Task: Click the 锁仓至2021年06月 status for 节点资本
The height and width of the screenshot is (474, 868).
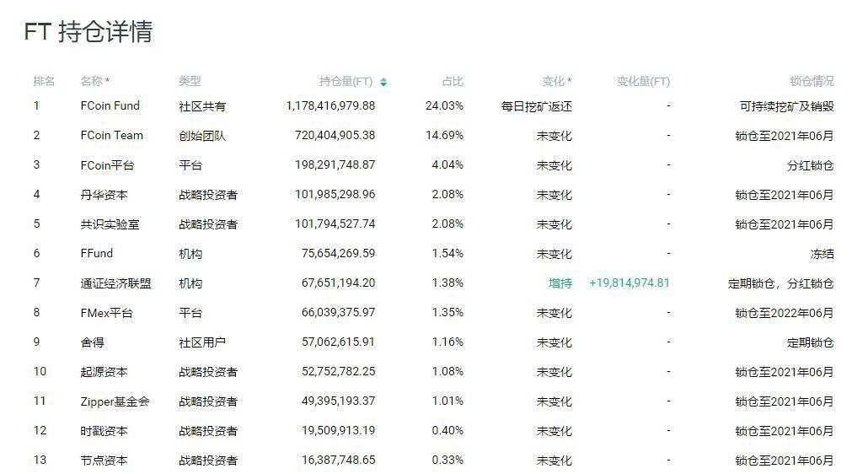Action: (x=785, y=461)
